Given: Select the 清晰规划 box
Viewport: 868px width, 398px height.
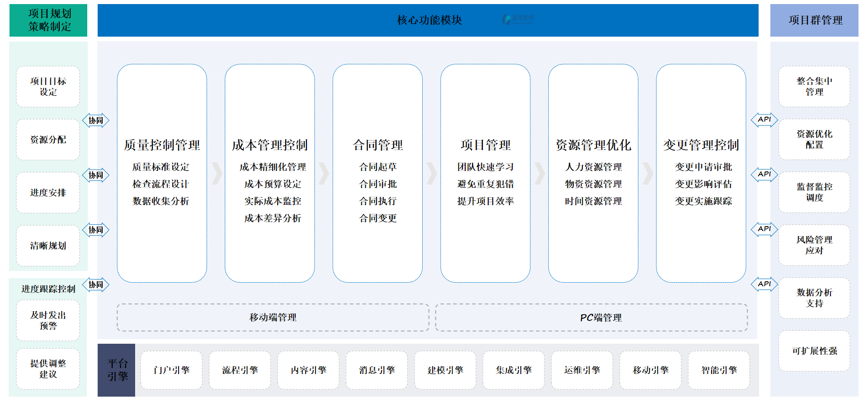Looking at the screenshot, I should tap(48, 245).
